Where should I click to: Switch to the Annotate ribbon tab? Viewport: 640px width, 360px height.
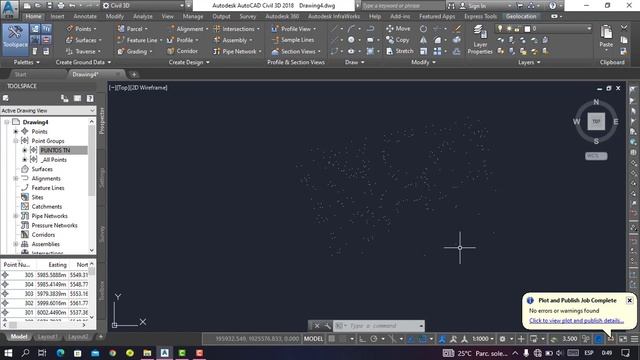point(85,16)
